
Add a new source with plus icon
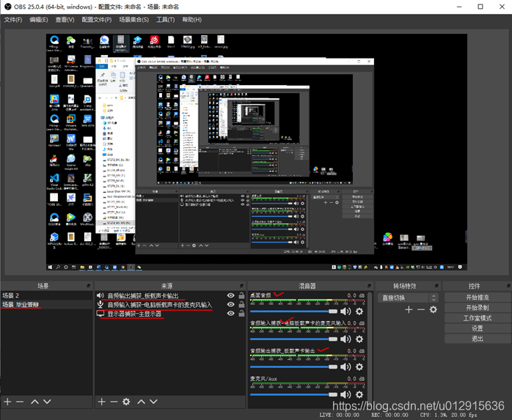[101, 402]
